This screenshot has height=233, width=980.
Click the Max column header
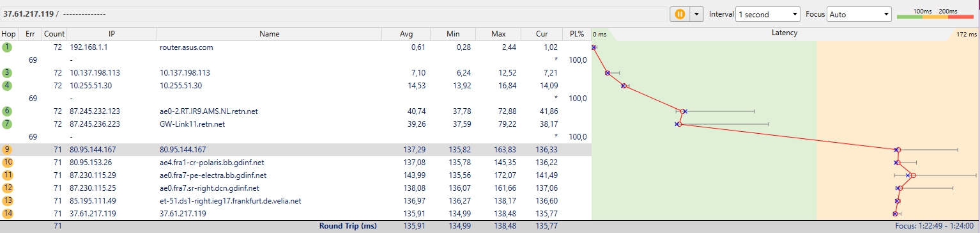pyautogui.click(x=499, y=34)
